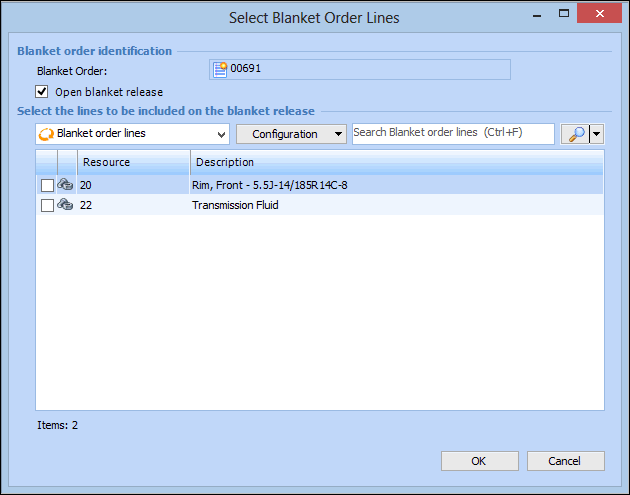Open the search options dropdown arrow
Image resolution: width=630 pixels, height=495 pixels.
point(597,134)
